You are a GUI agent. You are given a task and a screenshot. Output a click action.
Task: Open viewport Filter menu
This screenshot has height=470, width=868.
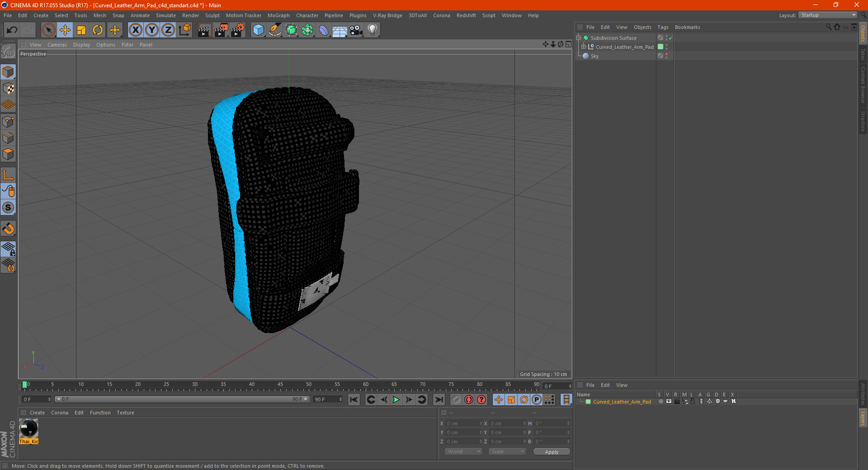[127, 45]
